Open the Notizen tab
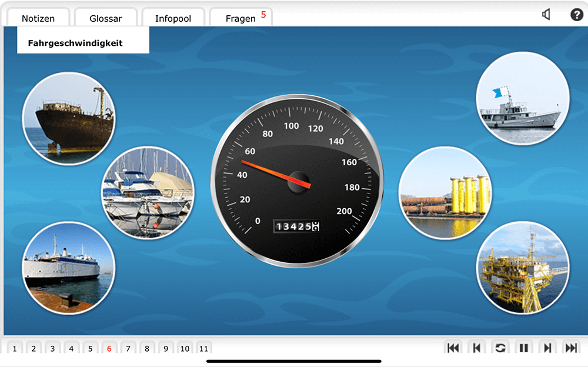 tap(38, 18)
